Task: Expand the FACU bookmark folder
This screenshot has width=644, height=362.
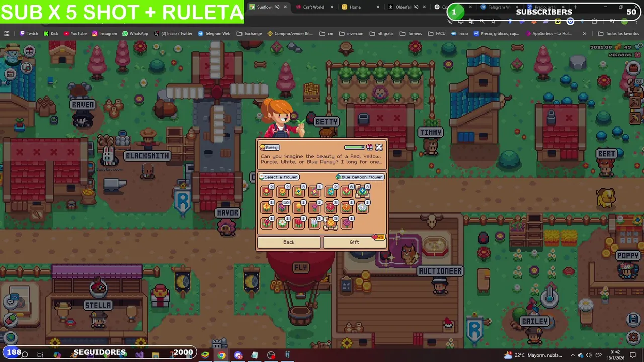Action: [x=437, y=34]
